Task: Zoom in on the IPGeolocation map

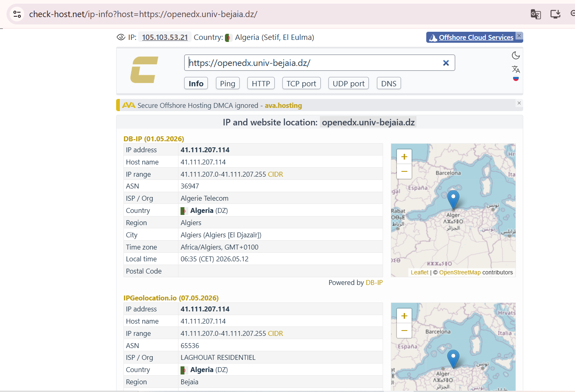Action: (x=404, y=316)
